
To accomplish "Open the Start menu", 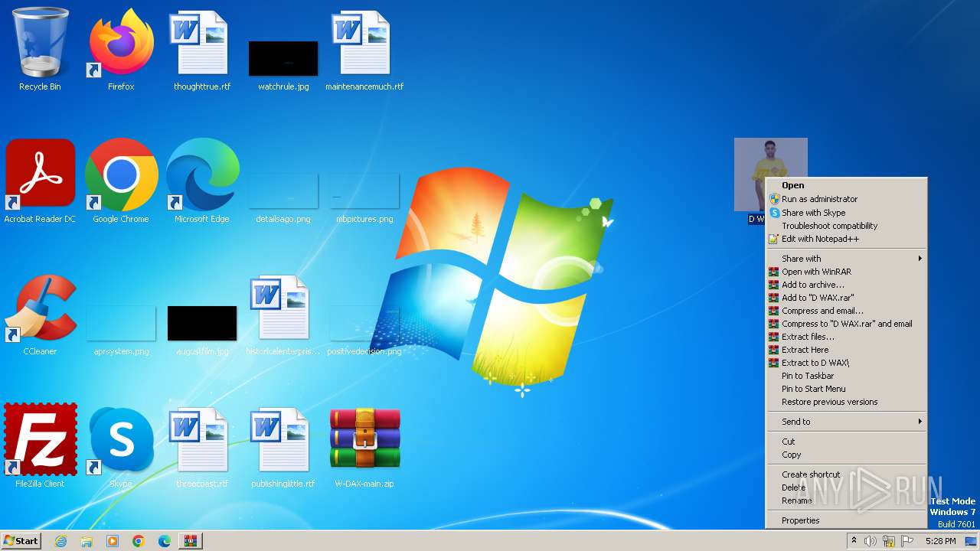I will click(x=21, y=540).
